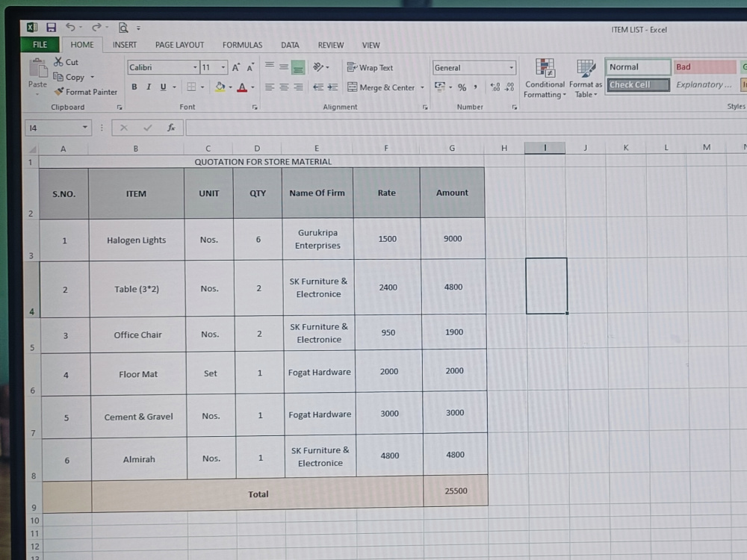The height and width of the screenshot is (560, 747).
Task: Cut the selected cells
Action: pos(66,62)
